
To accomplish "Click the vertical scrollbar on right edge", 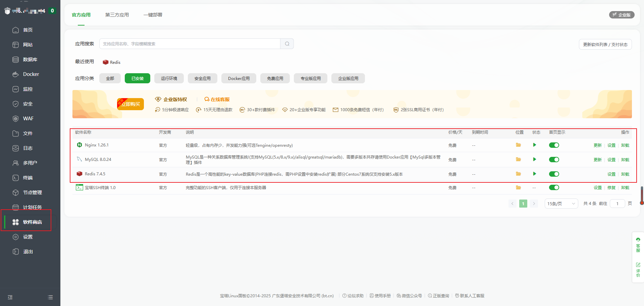I will coord(642,195).
